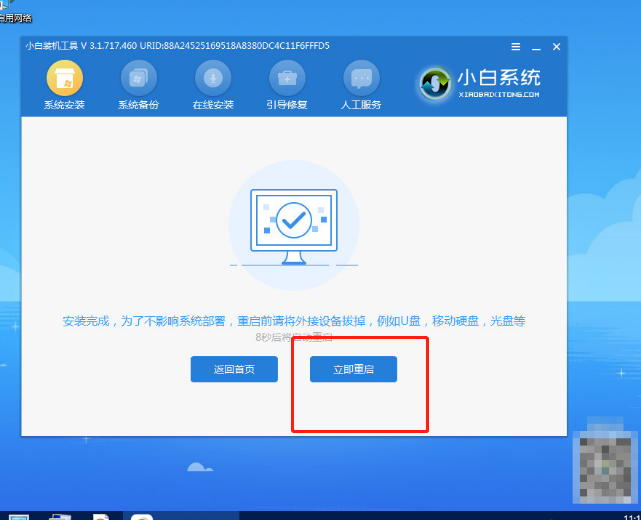This screenshot has width=641, height=520.
Task: Open the document icon in taskbar
Action: tap(101, 516)
